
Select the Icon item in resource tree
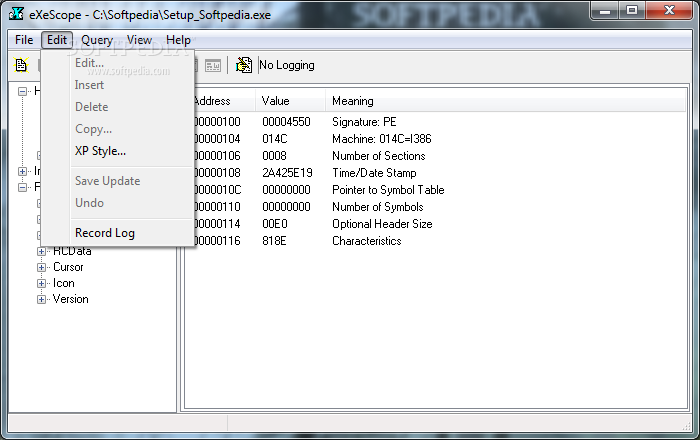[x=63, y=283]
